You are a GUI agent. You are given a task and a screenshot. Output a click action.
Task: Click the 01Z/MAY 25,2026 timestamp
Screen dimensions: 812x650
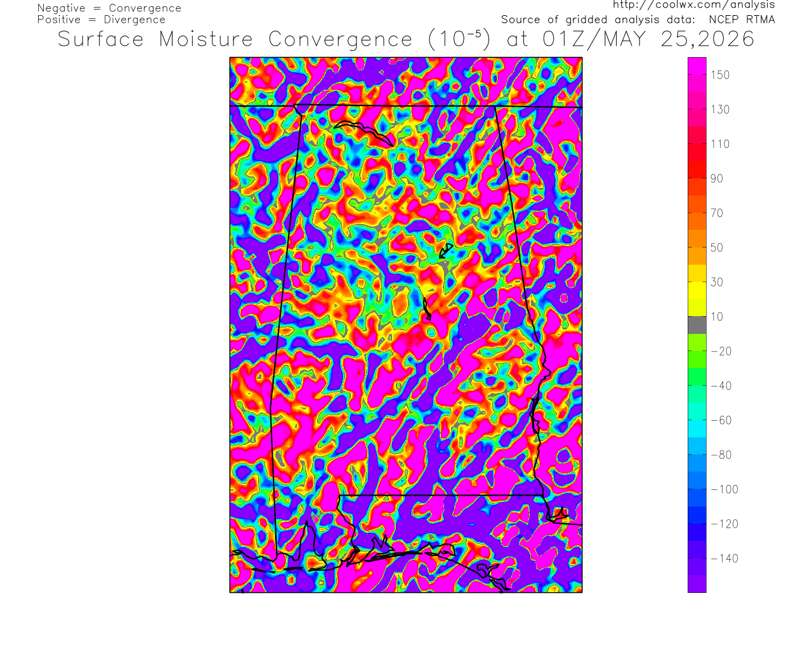(648, 39)
